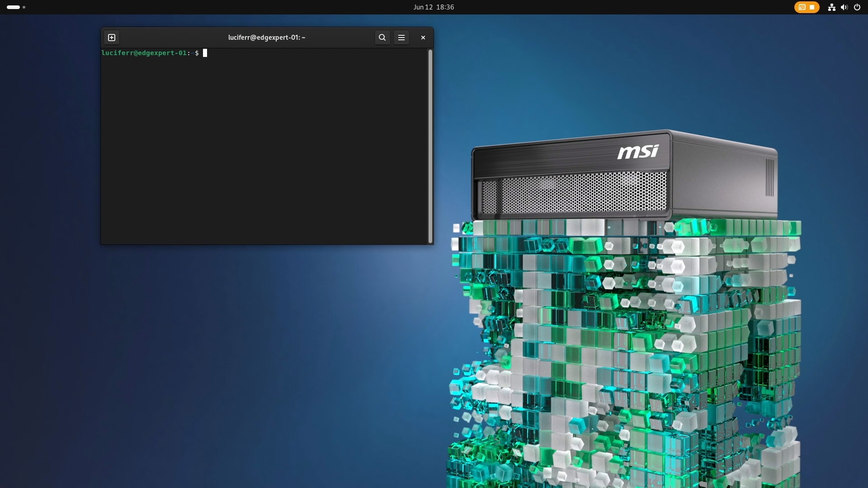Open terminal search
This screenshot has height=488, width=868.
[x=382, y=38]
